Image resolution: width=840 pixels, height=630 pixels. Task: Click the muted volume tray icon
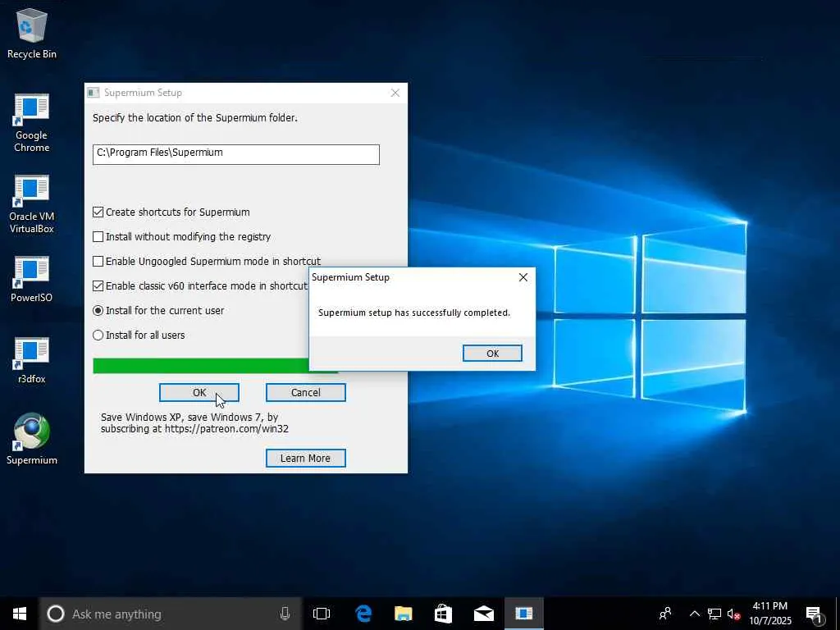pos(734,614)
